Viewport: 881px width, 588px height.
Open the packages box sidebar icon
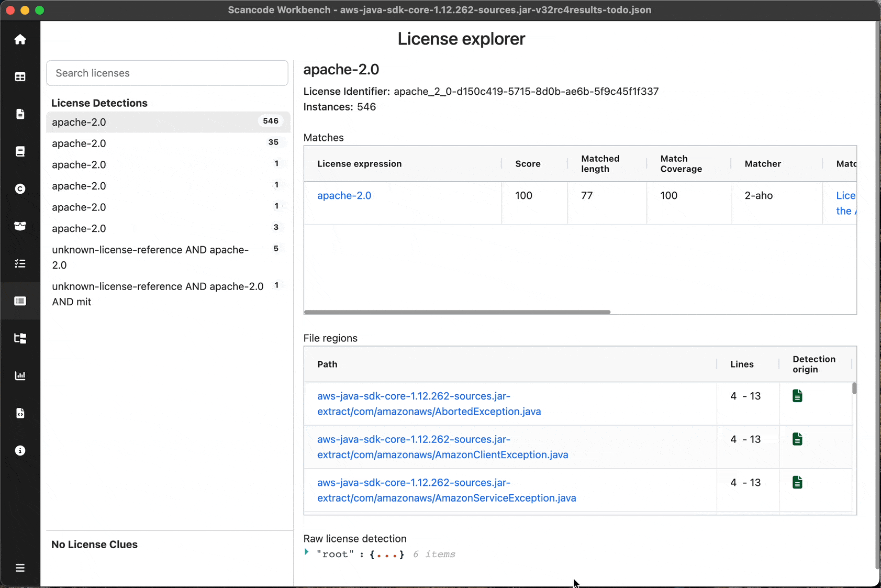[20, 226]
